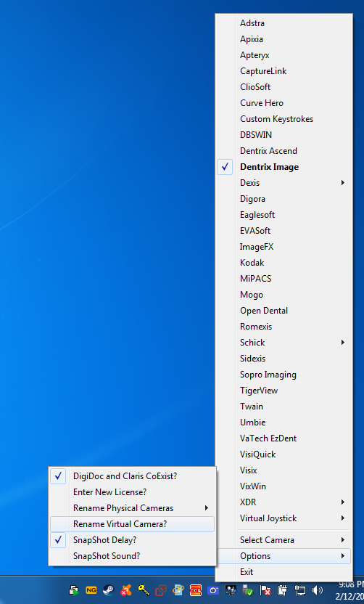Expand Rename Physical Cameras submenu
364x604 pixels.
coord(133,508)
